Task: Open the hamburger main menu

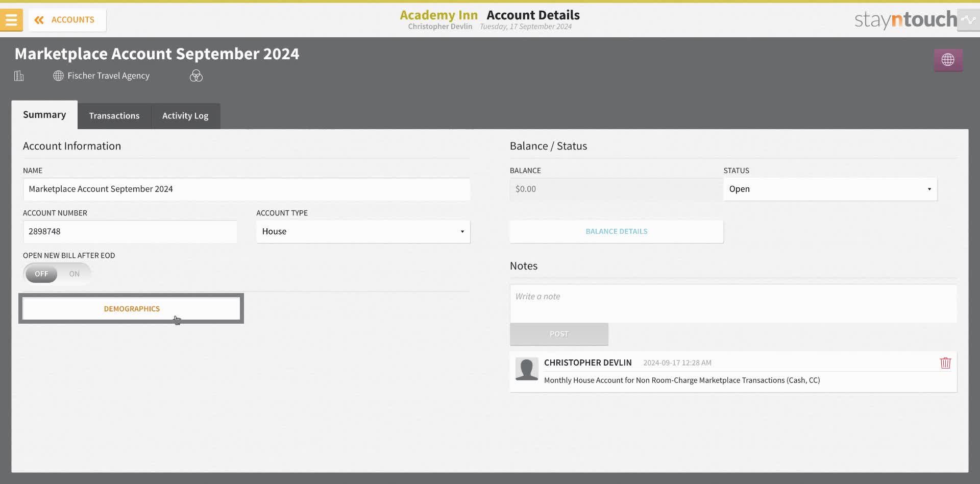Action: click(x=11, y=20)
